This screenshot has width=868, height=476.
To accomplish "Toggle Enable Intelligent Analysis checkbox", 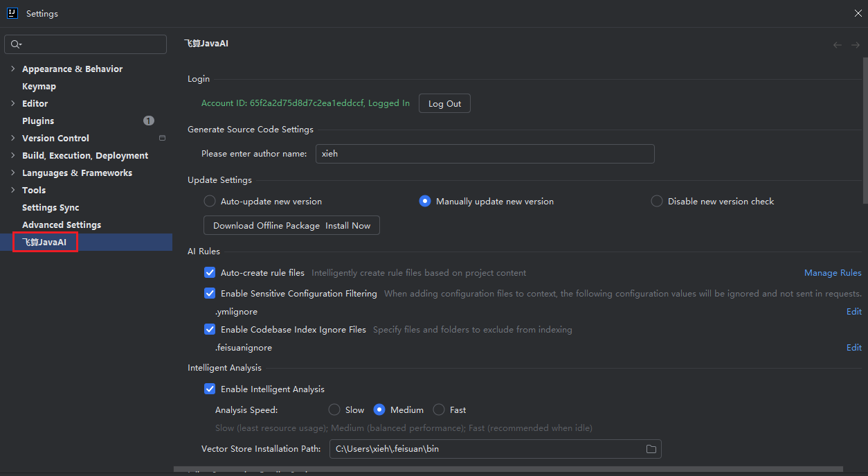I will 210,389.
